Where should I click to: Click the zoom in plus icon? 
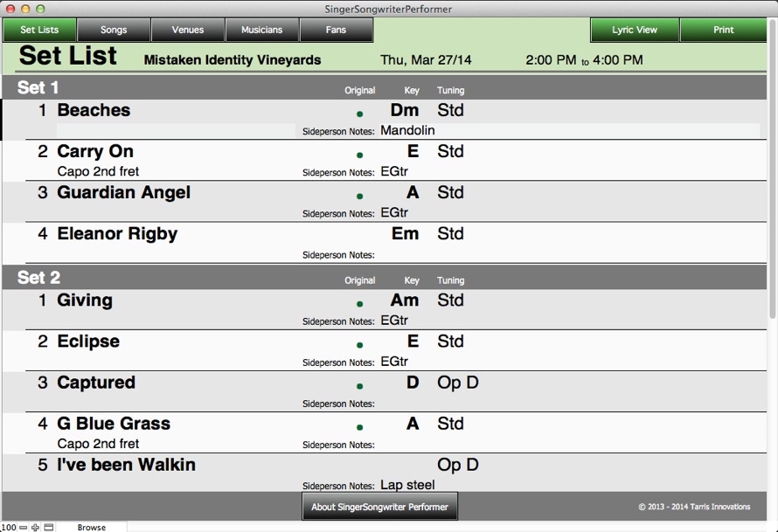click(x=36, y=528)
